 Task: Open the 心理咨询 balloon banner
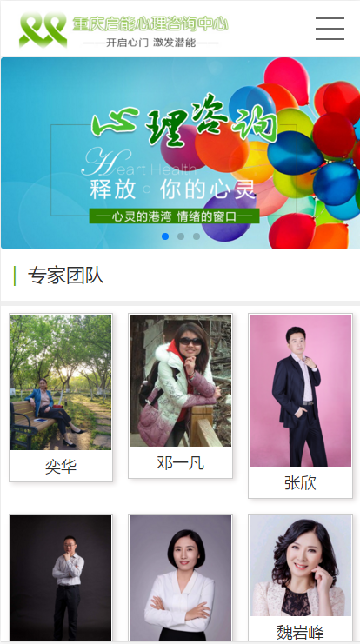(180, 153)
